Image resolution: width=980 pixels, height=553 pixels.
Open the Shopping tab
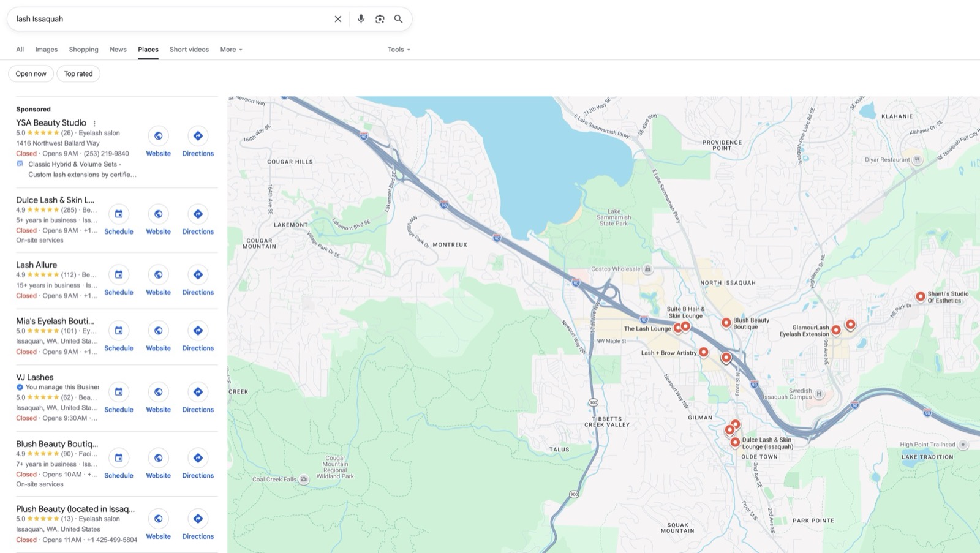(83, 50)
